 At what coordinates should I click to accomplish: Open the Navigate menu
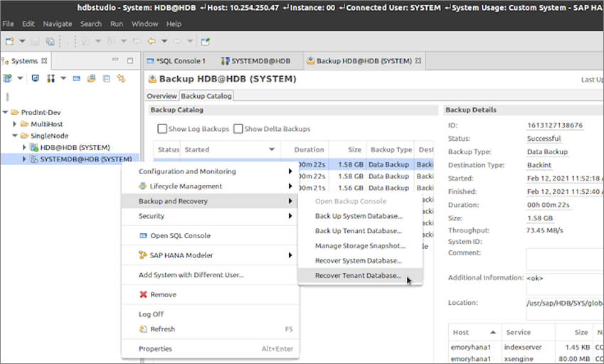[x=58, y=24]
